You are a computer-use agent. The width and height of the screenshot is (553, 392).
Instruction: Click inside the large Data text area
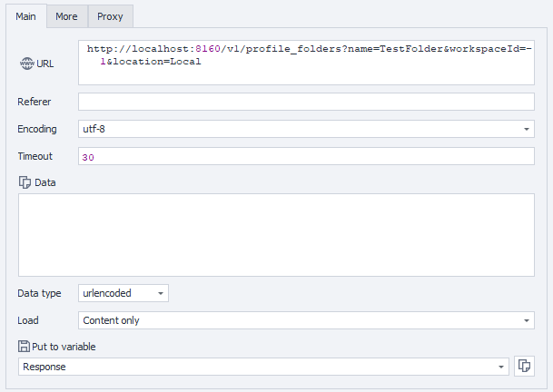276,234
